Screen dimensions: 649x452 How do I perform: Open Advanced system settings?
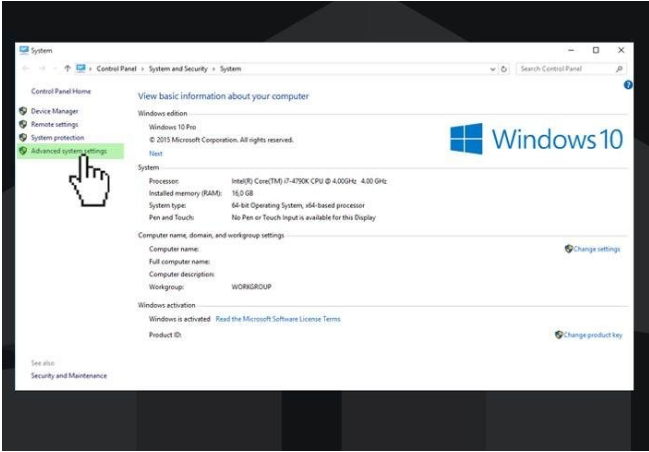[69, 151]
